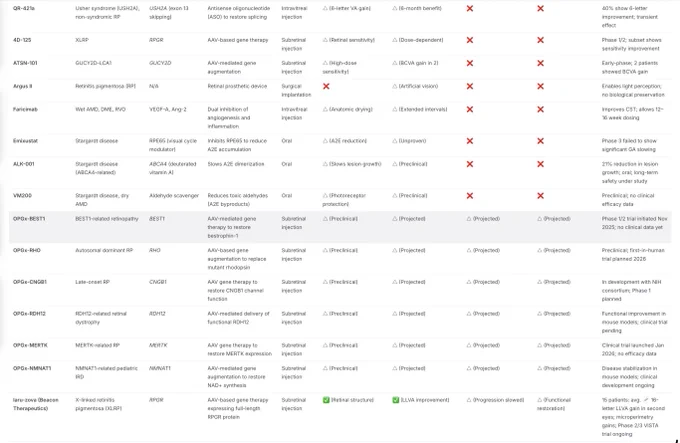
Task: Click red X beside 'Preclinical; no clinical efficacy data' note
Action: click(x=540, y=195)
